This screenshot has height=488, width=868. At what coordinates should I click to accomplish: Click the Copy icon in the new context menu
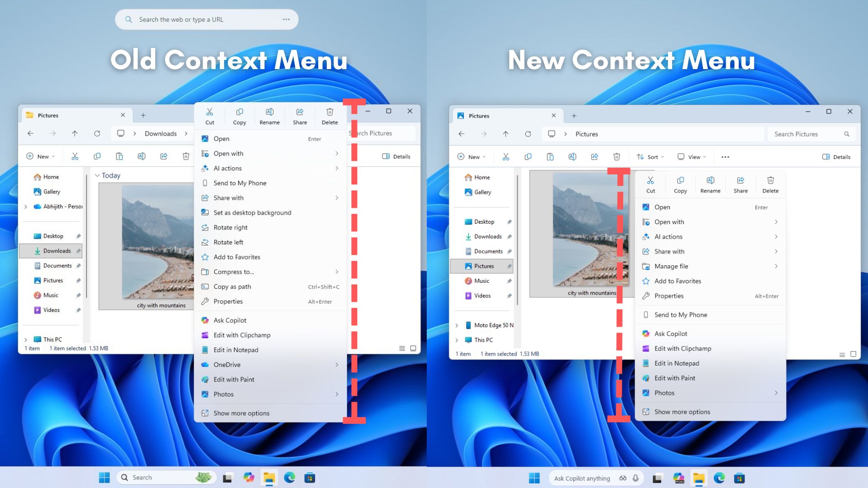tap(680, 183)
